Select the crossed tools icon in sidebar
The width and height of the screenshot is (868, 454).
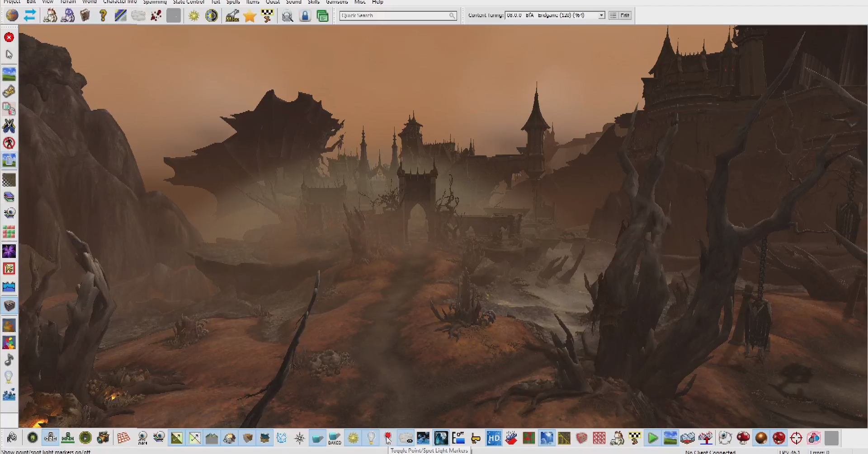point(9,126)
